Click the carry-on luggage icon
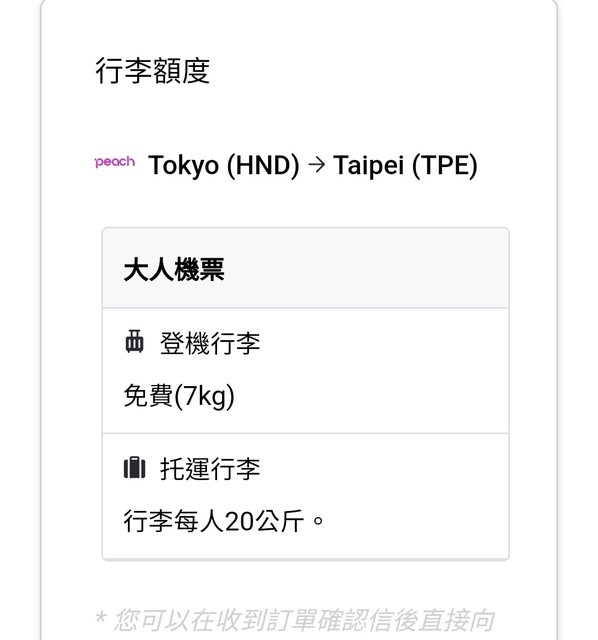Image resolution: width=598 pixels, height=640 pixels. point(134,342)
